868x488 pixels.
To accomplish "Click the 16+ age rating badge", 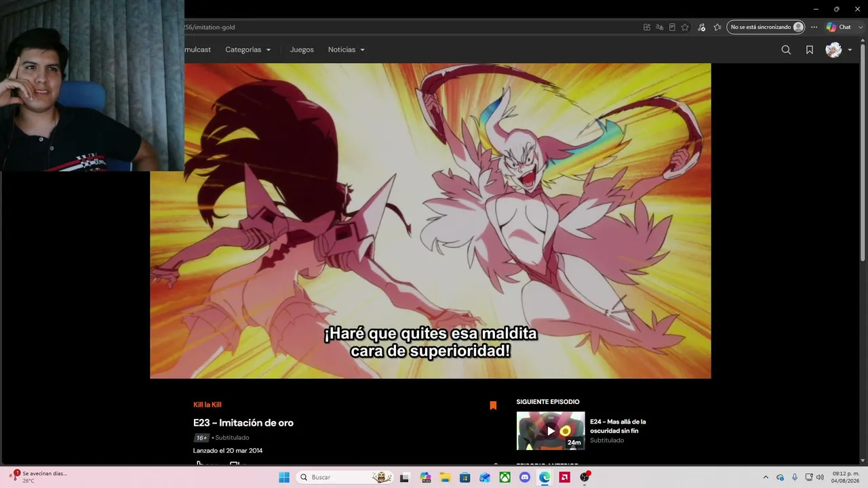I will [201, 438].
